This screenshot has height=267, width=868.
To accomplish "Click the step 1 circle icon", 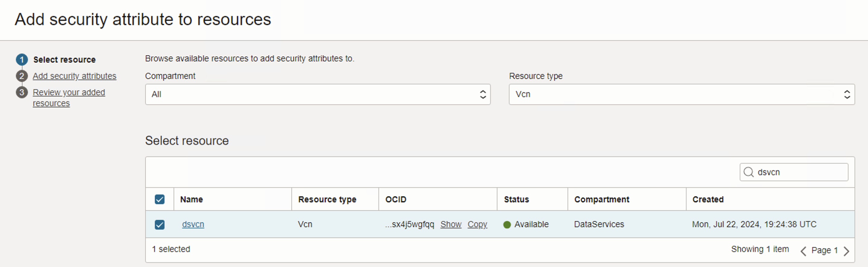I will click(x=22, y=60).
